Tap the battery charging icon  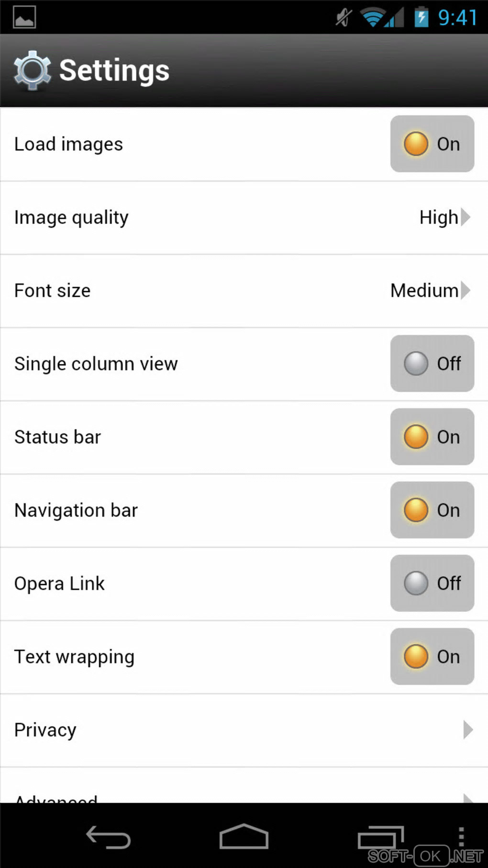click(x=421, y=18)
